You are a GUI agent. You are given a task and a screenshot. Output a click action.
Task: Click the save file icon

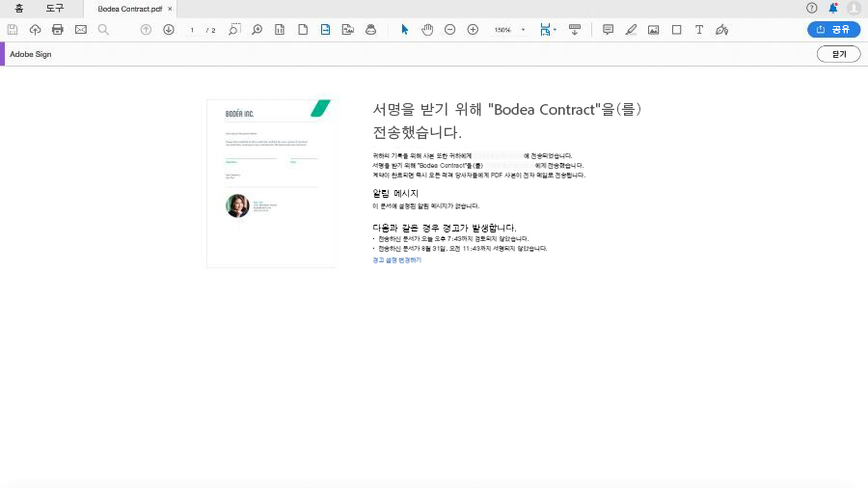tap(13, 30)
